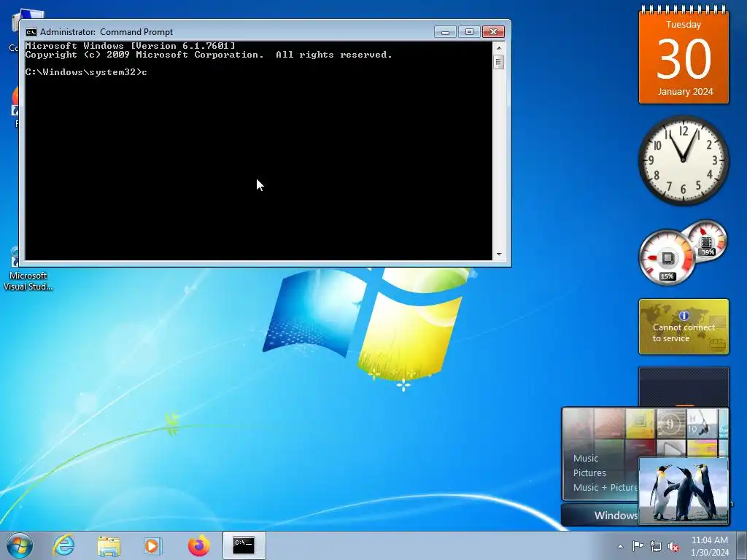Click the Command Prompt scrollbar thumb

coord(499,62)
